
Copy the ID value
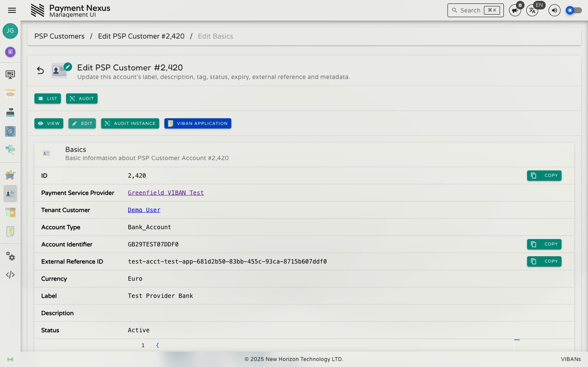pyautogui.click(x=544, y=176)
